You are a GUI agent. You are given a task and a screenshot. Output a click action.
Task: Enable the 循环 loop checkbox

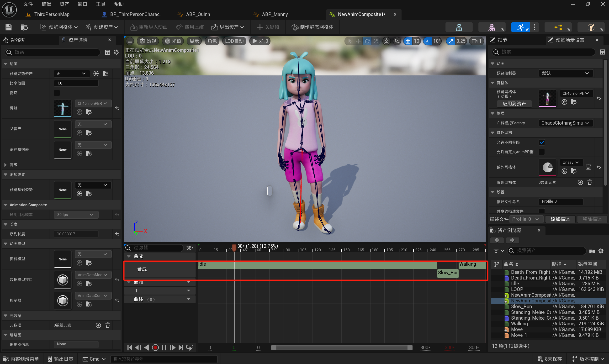tap(57, 93)
